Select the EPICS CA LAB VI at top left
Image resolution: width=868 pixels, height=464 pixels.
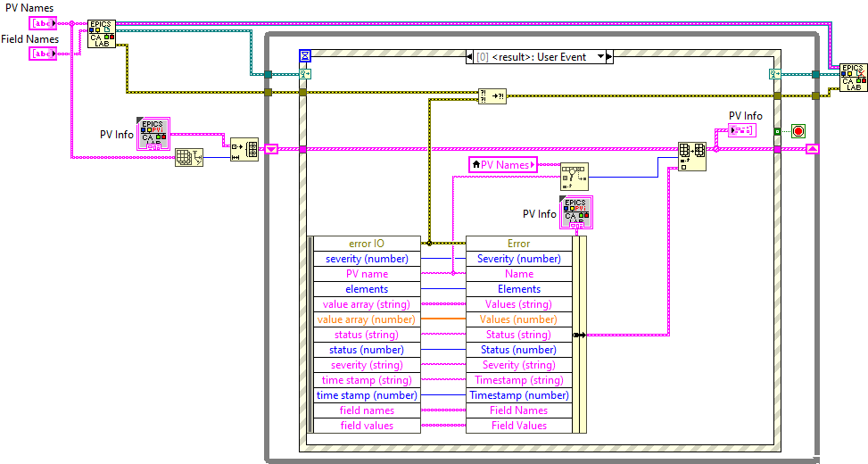101,33
